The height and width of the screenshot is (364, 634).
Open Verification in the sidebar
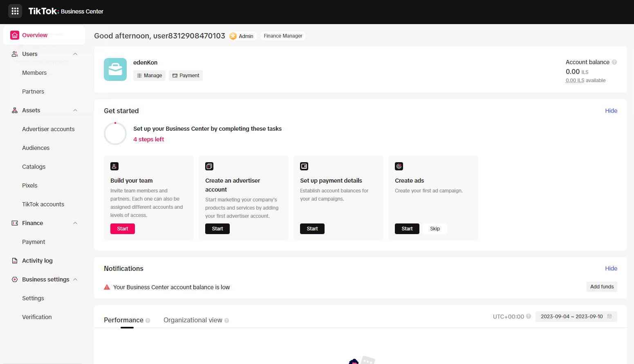[x=37, y=317]
